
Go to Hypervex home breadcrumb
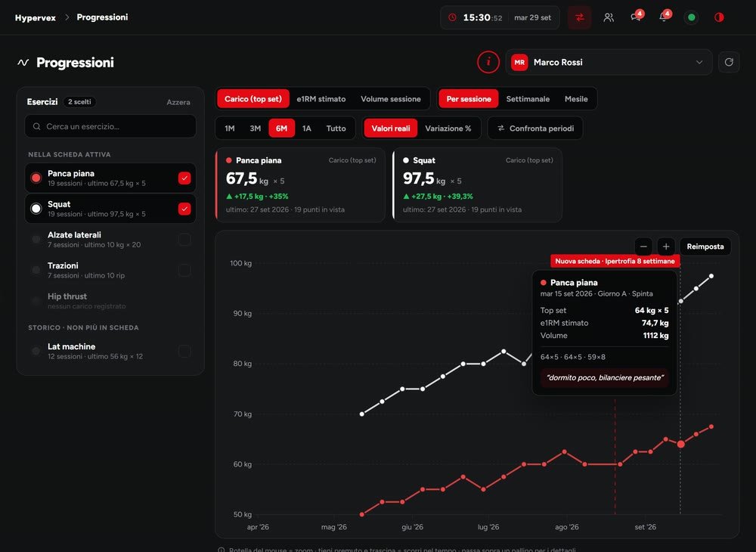[x=36, y=18]
